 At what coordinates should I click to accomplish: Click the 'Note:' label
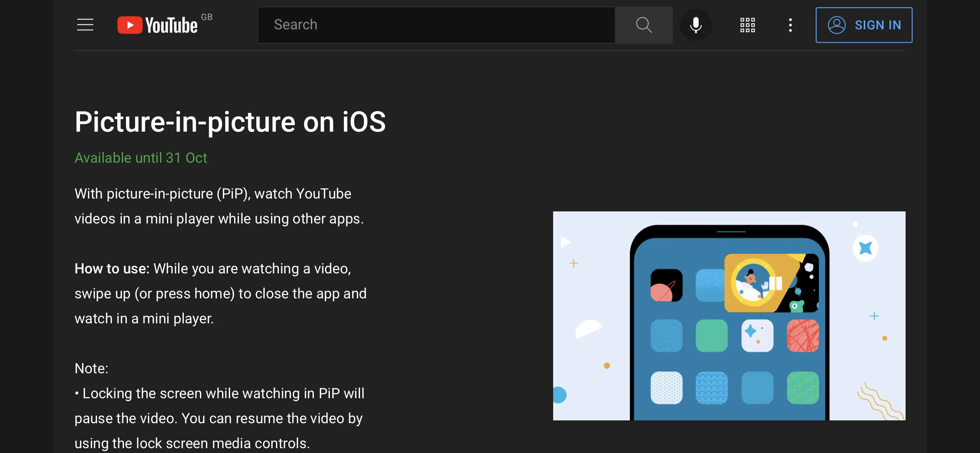click(x=91, y=368)
